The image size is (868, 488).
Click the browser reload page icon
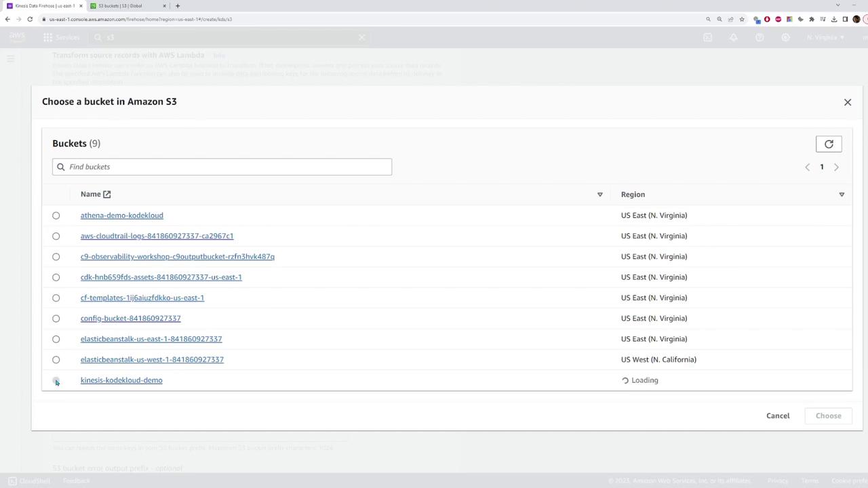30,19
